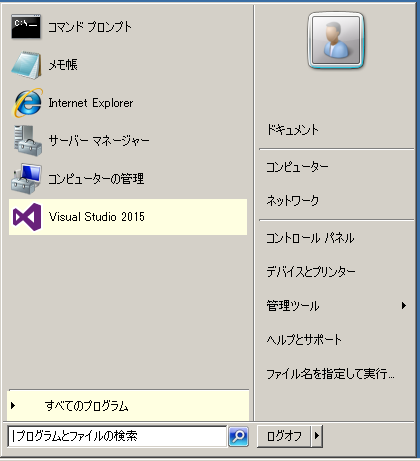Screen dimensions: 420x461
Task: Expand すべてのプログラム list
Action: pyautogui.click(x=128, y=405)
